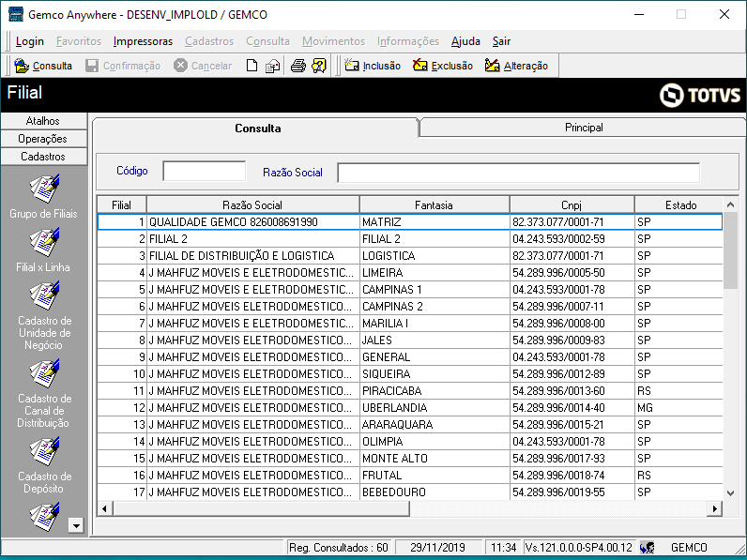Open the Impressoras menu
747x560 pixels.
click(x=143, y=41)
